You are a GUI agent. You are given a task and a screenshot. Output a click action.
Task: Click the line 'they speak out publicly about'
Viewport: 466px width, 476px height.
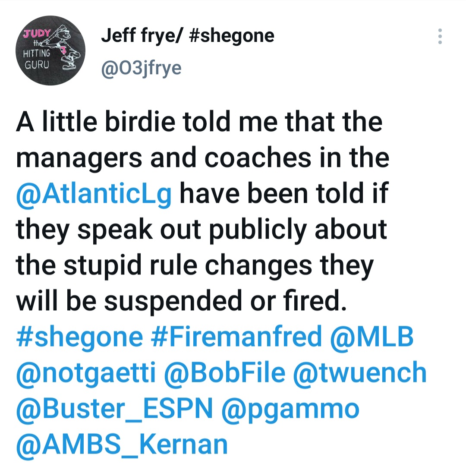point(201,230)
